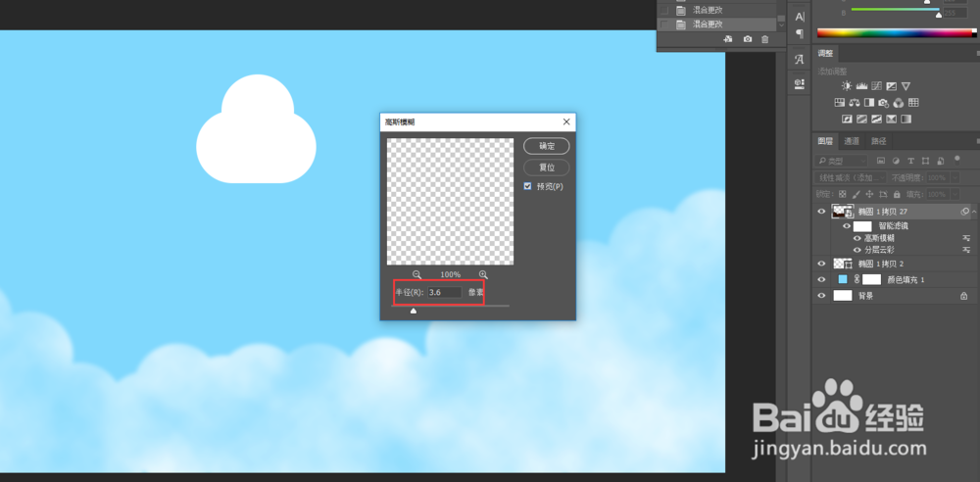This screenshot has height=482, width=980.
Task: Zoom out the Gaussian blur preview
Action: tap(416, 274)
